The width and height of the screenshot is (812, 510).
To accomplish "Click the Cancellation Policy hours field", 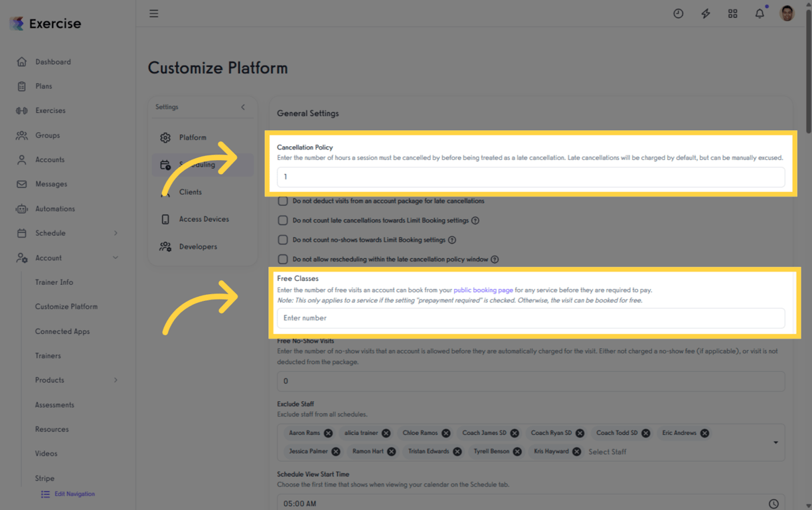I will 530,177.
